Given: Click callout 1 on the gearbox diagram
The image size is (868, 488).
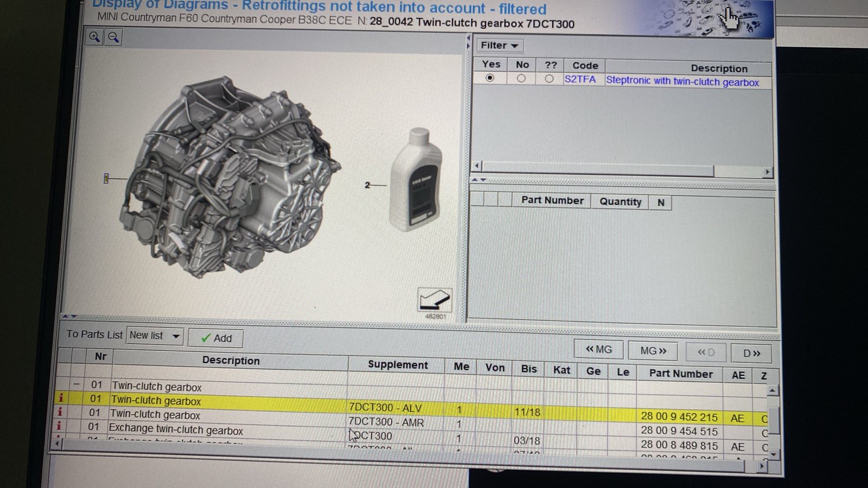Looking at the screenshot, I should coord(106,178).
